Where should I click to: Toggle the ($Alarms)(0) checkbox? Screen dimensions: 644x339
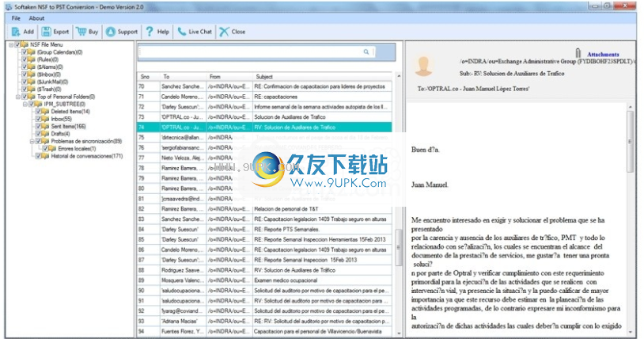25,67
